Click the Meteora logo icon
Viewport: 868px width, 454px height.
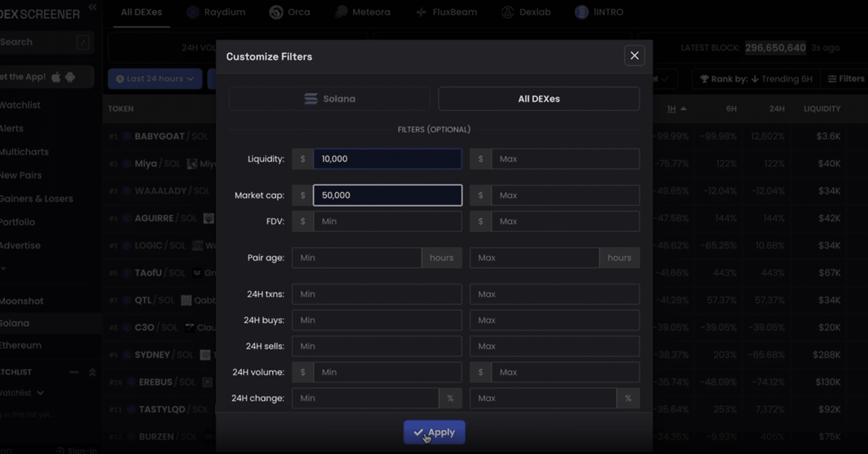(341, 12)
